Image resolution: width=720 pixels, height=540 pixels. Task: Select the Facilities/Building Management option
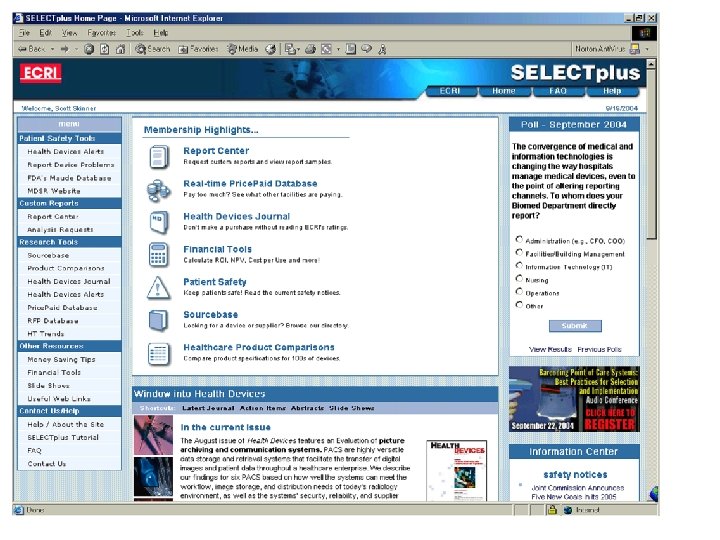point(519,253)
